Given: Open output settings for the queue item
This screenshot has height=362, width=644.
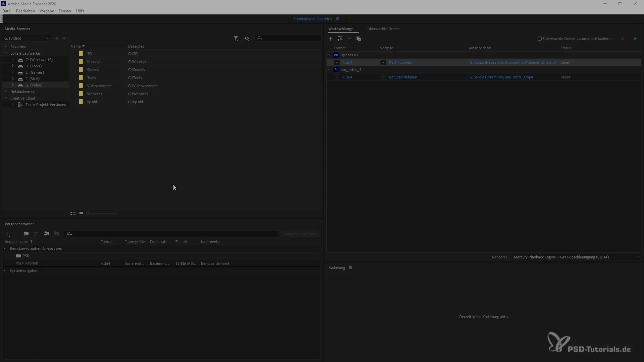Looking at the screenshot, I should click(x=340, y=39).
